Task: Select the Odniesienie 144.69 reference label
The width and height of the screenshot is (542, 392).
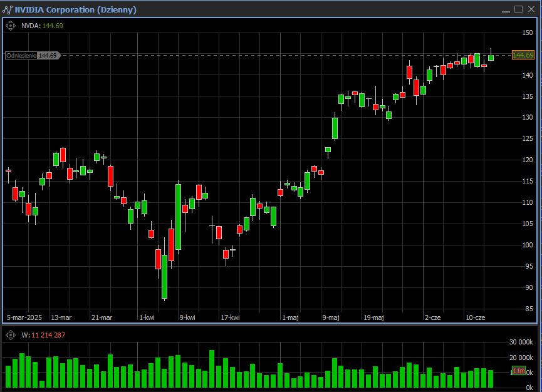Action: point(33,55)
